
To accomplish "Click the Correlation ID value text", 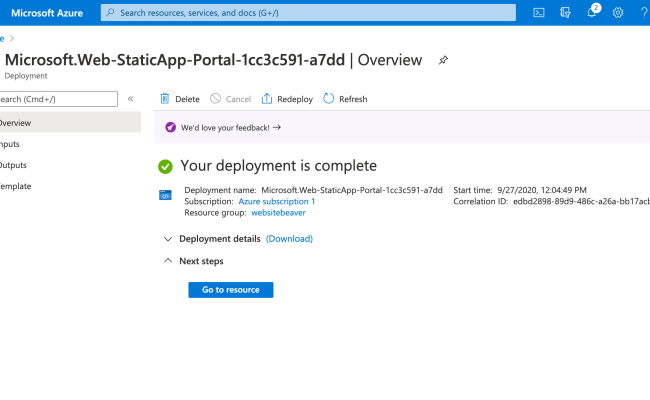I will (x=581, y=201).
